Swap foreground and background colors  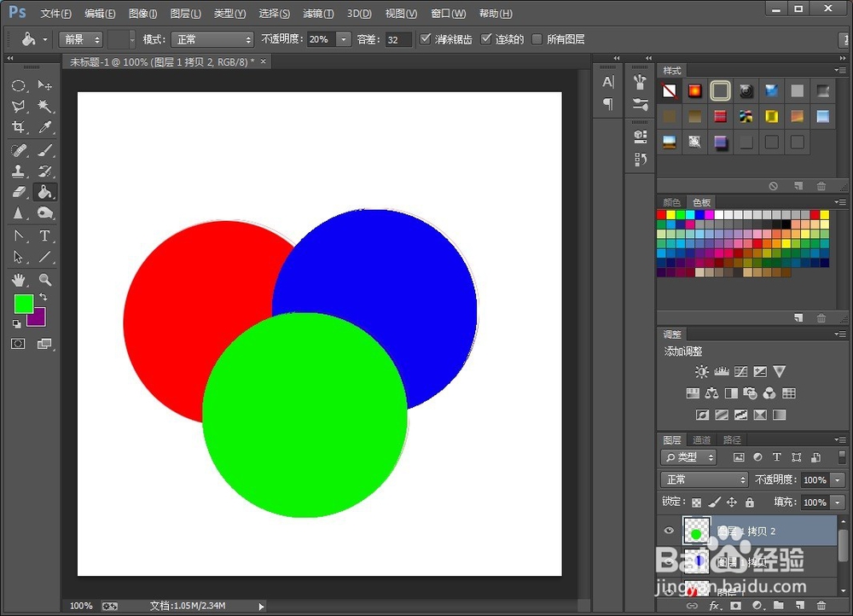click(43, 297)
